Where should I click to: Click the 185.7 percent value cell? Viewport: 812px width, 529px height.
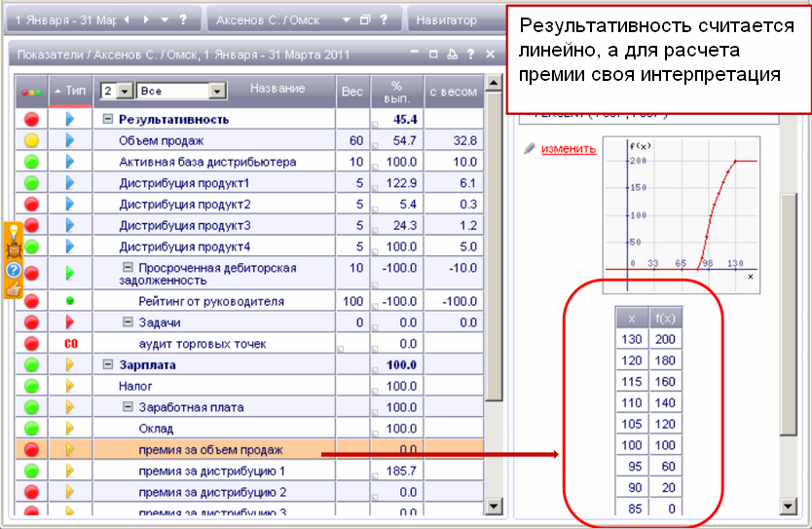point(396,471)
